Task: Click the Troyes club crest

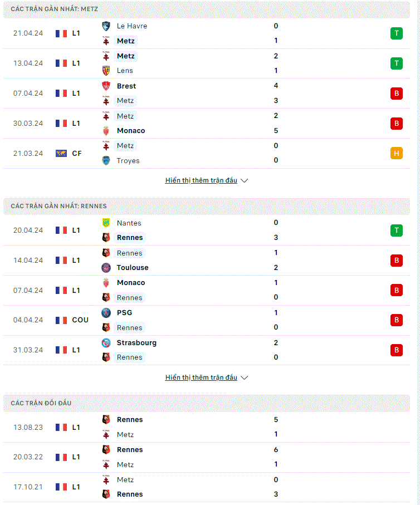Action: [106, 160]
